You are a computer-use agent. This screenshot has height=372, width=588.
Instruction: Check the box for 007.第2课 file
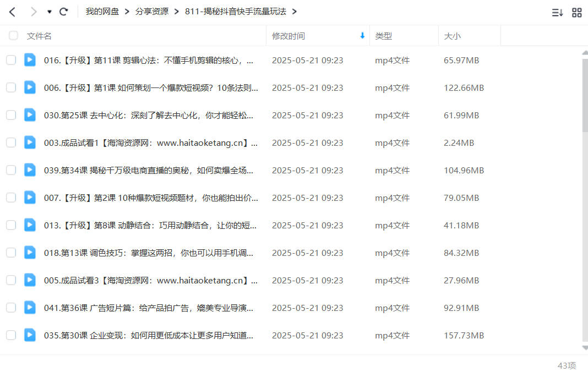[x=11, y=198]
